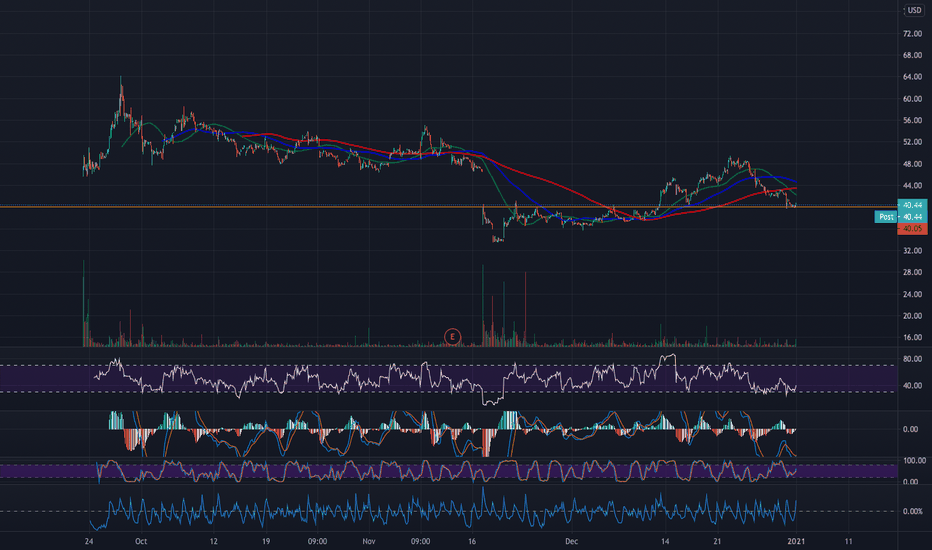The image size is (932, 550).
Task: Click the 24.00 price axis label
Action: pos(912,294)
